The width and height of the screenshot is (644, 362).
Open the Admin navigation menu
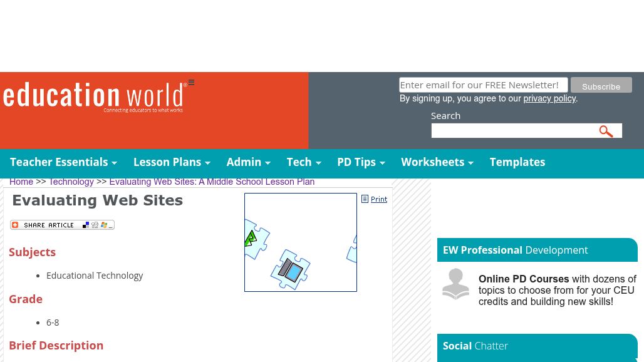(x=248, y=162)
